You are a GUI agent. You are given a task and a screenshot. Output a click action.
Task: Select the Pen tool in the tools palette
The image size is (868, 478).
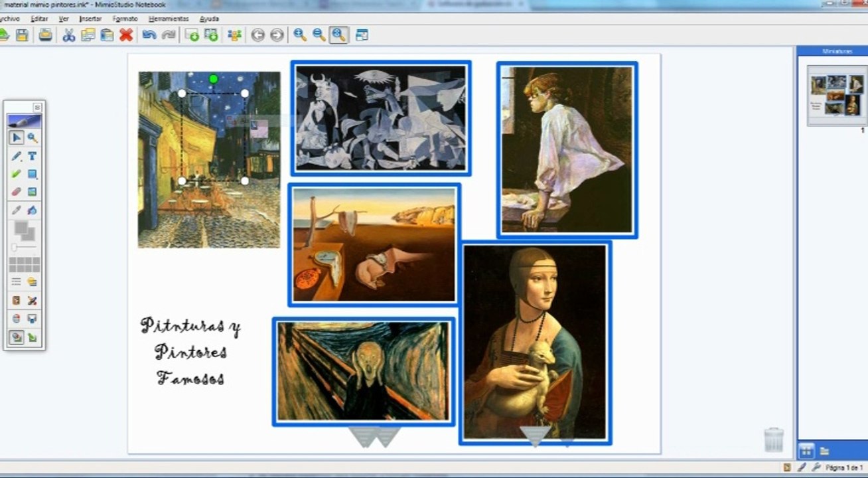pyautogui.click(x=17, y=157)
